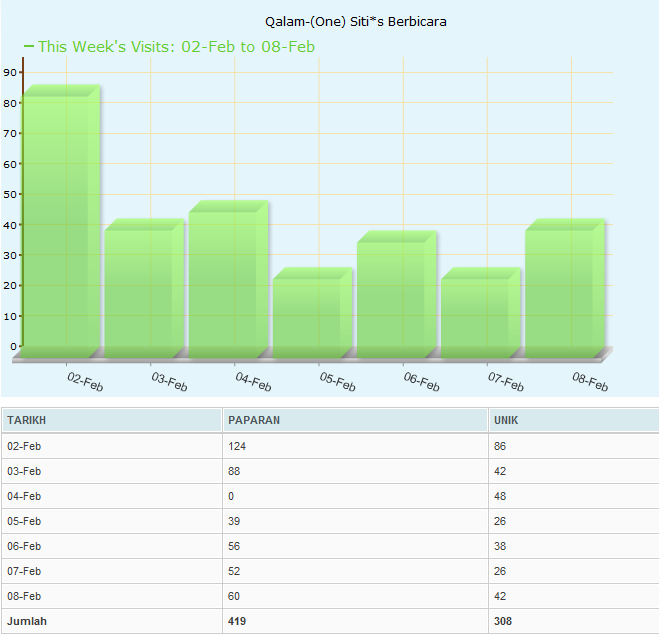Click Paparan value 60 for 08-Feb
Image resolution: width=659 pixels, height=643 pixels.
pyautogui.click(x=234, y=596)
